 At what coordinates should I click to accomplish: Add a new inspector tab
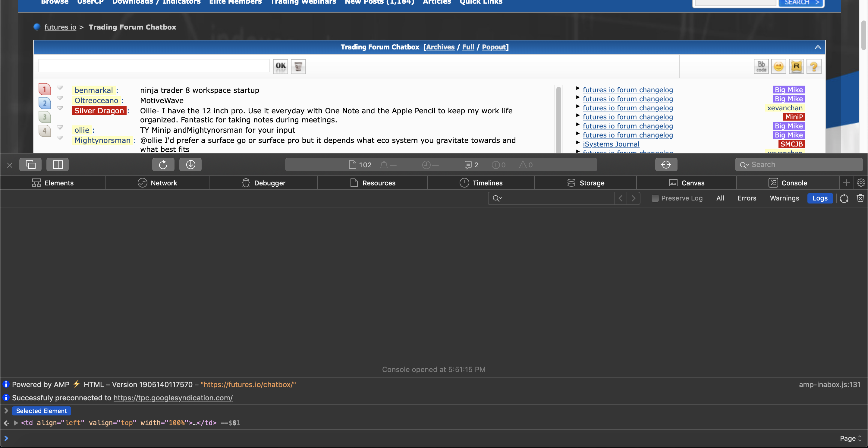pos(846,183)
